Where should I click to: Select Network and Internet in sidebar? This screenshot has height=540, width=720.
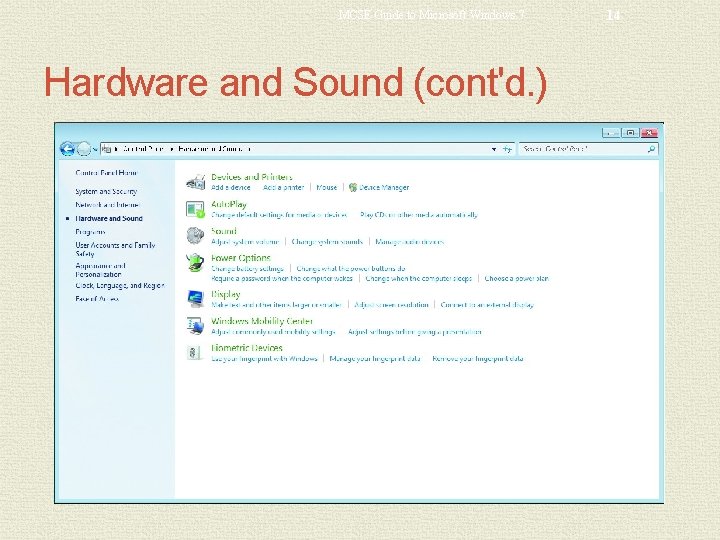click(107, 205)
